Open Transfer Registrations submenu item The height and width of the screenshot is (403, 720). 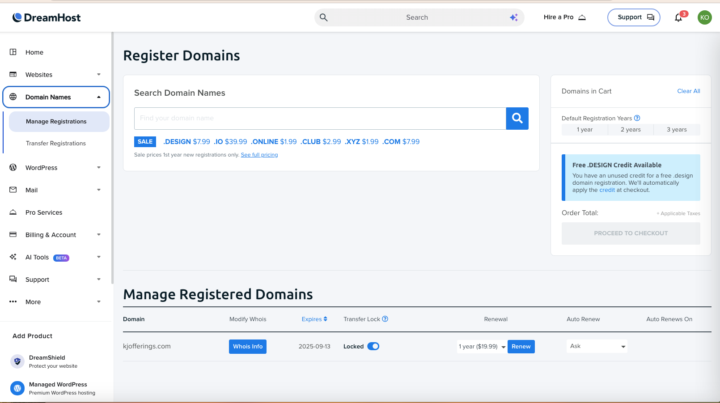click(x=56, y=143)
